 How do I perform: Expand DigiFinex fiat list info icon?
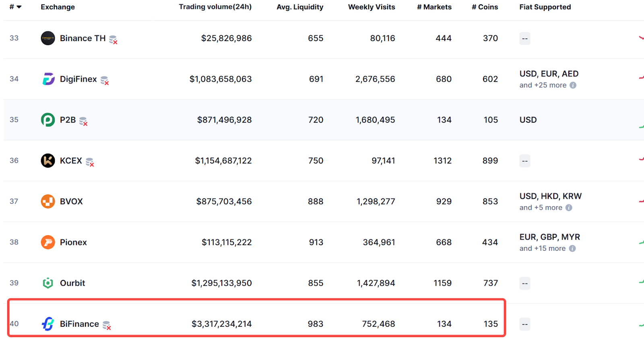[573, 85]
